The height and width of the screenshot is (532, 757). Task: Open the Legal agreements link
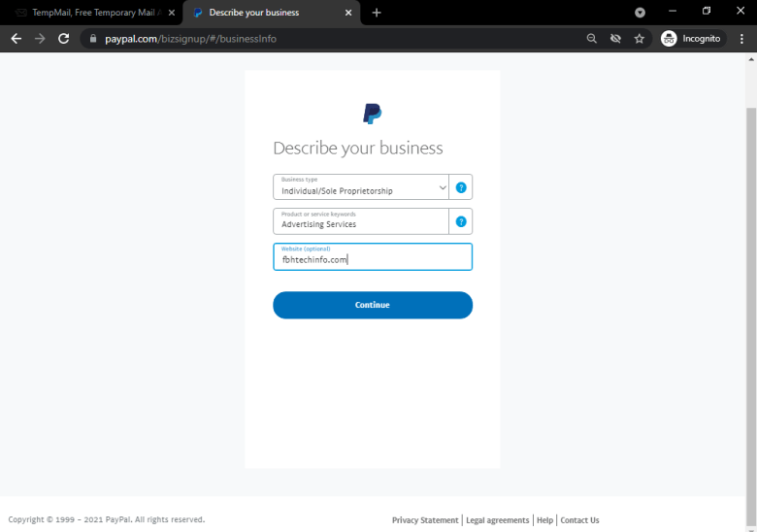click(x=497, y=520)
